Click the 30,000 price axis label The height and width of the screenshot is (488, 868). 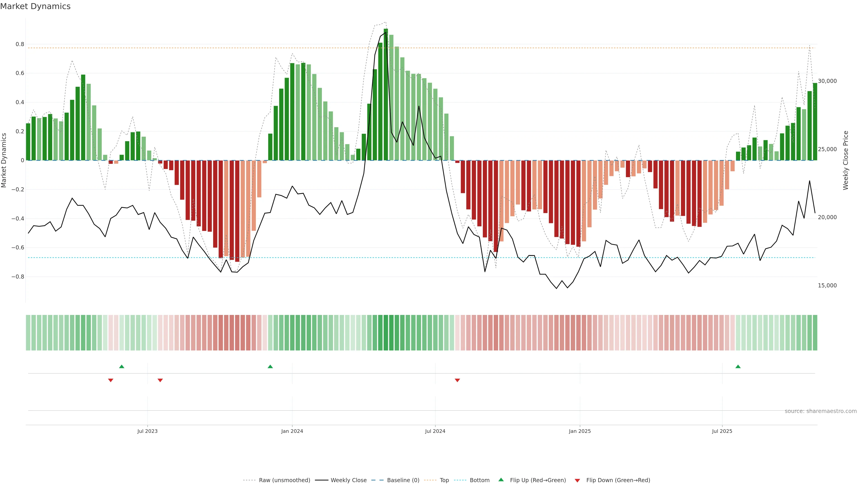point(827,81)
